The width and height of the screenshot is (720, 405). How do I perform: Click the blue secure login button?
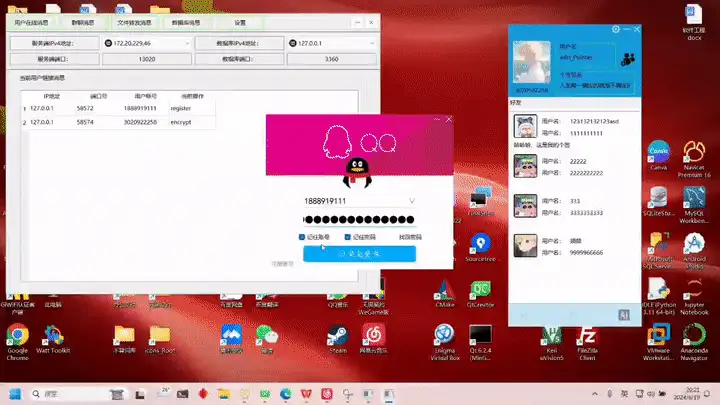[x=360, y=253]
